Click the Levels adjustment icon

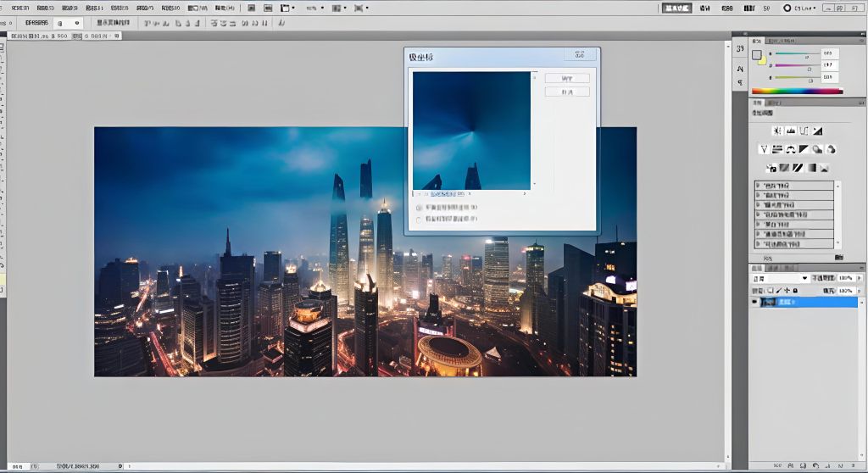tap(790, 131)
